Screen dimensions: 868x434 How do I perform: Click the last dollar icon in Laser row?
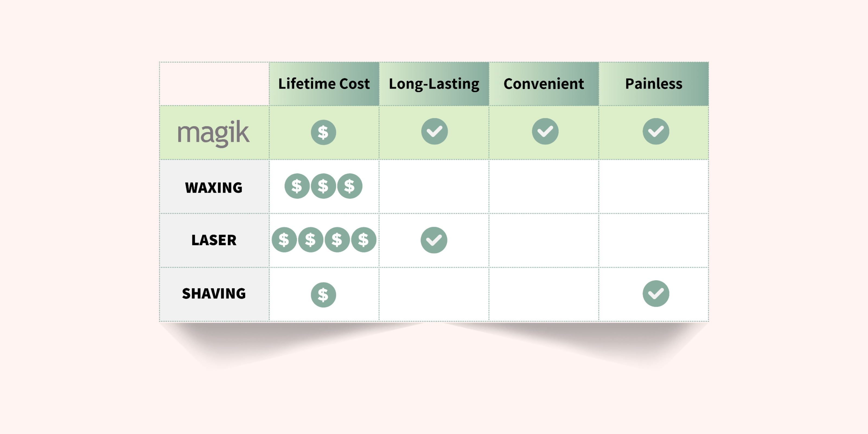click(363, 240)
